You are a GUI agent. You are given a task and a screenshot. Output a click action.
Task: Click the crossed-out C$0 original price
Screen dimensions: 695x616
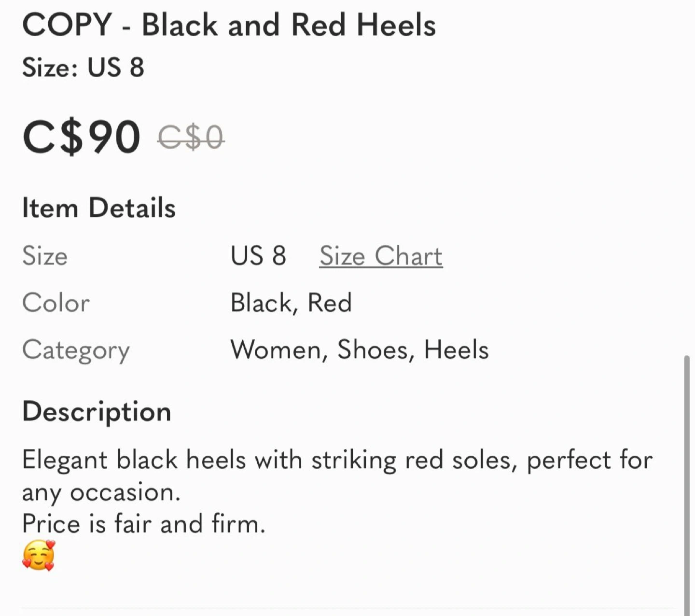[191, 138]
